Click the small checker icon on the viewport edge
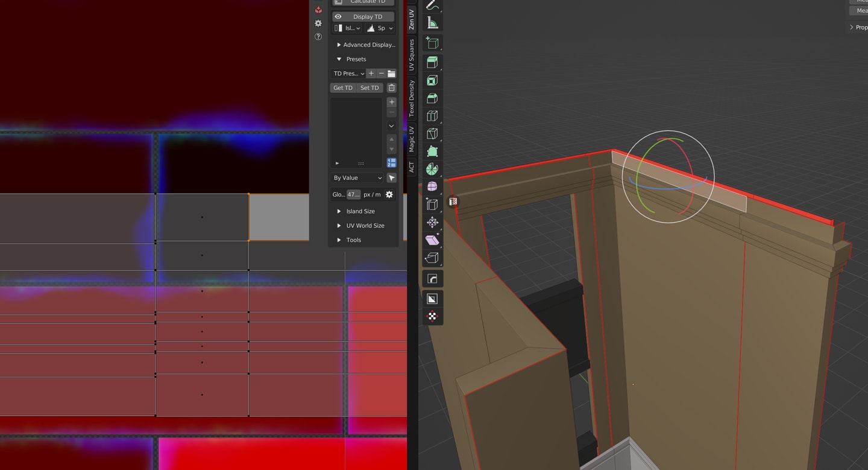Viewport: 868px width, 470px height. pos(453,202)
